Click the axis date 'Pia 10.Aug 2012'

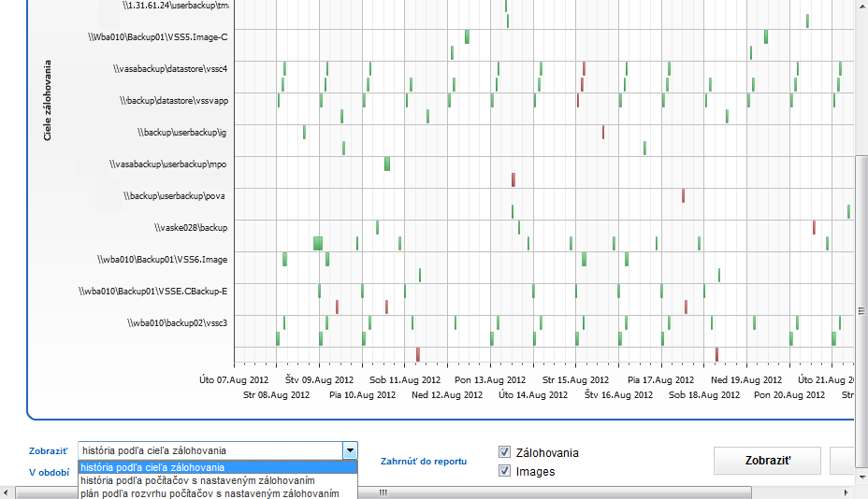[x=362, y=395]
